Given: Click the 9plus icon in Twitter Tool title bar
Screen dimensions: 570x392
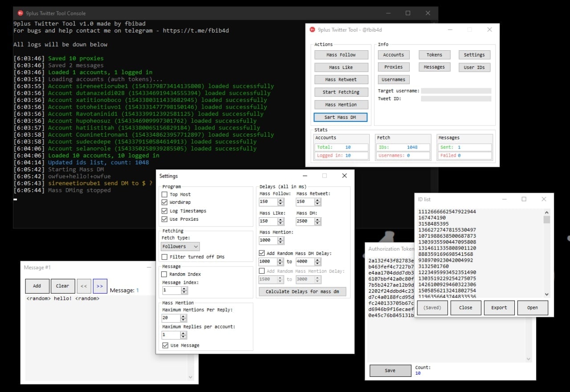Looking at the screenshot, I should (x=312, y=30).
